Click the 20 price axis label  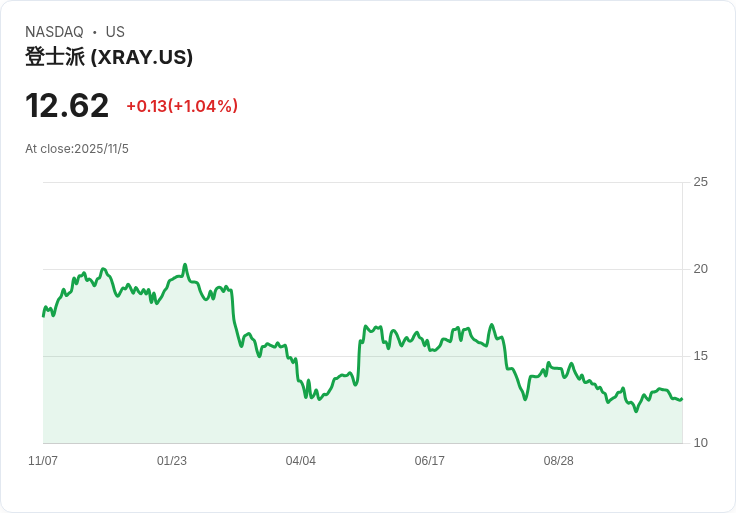pyautogui.click(x=700, y=269)
